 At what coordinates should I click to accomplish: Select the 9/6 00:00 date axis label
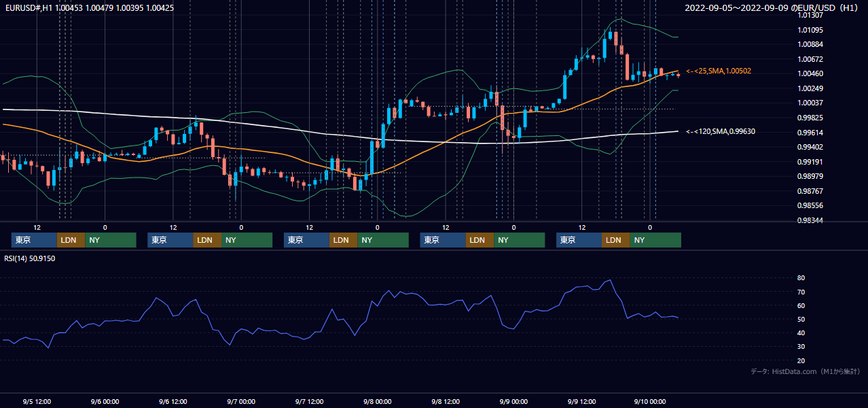click(x=105, y=401)
